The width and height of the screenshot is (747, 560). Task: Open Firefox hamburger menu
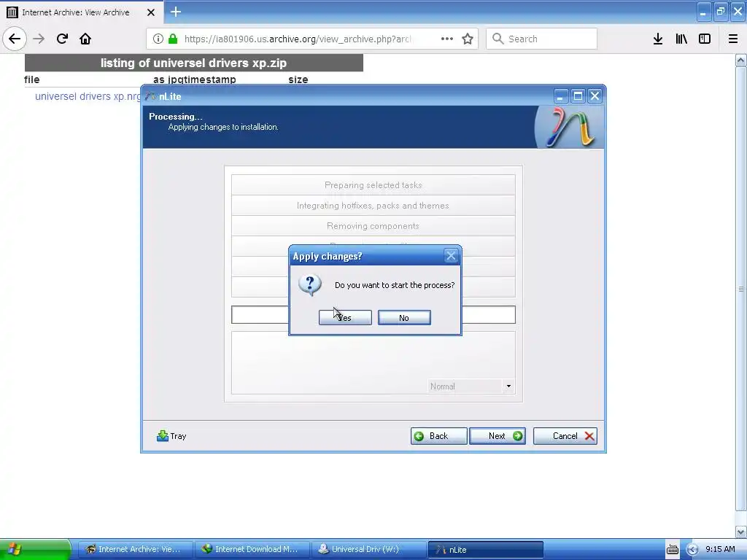tap(733, 39)
